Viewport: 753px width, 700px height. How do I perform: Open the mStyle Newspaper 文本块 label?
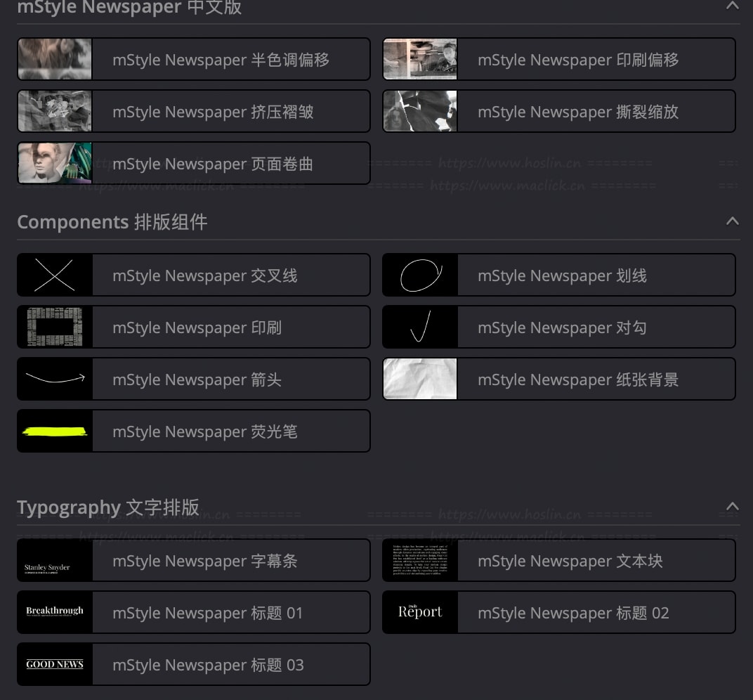click(570, 561)
